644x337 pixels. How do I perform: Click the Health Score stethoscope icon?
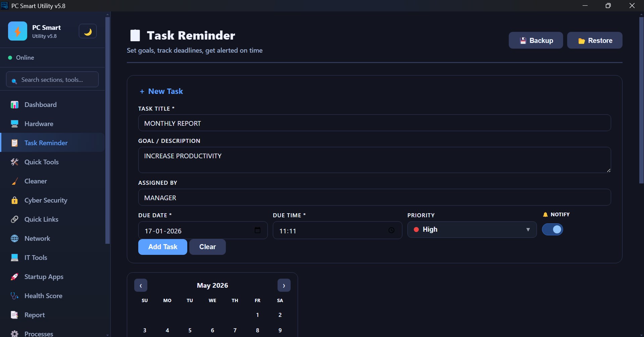tap(14, 296)
